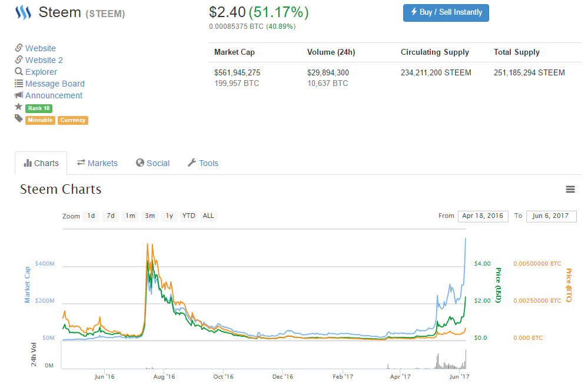
Task: Click the 199,957 BTC market cap value
Action: [x=237, y=83]
